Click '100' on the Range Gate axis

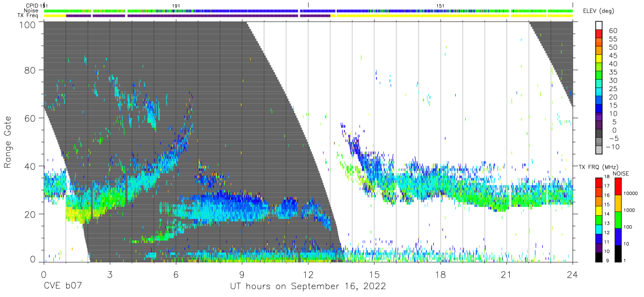click(x=27, y=25)
